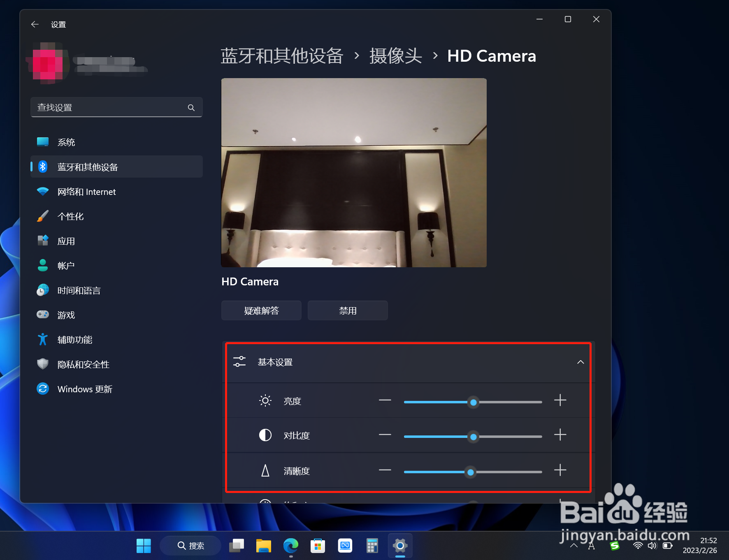Click the Time and language clock icon
Viewport: 729px width, 560px height.
click(x=43, y=290)
